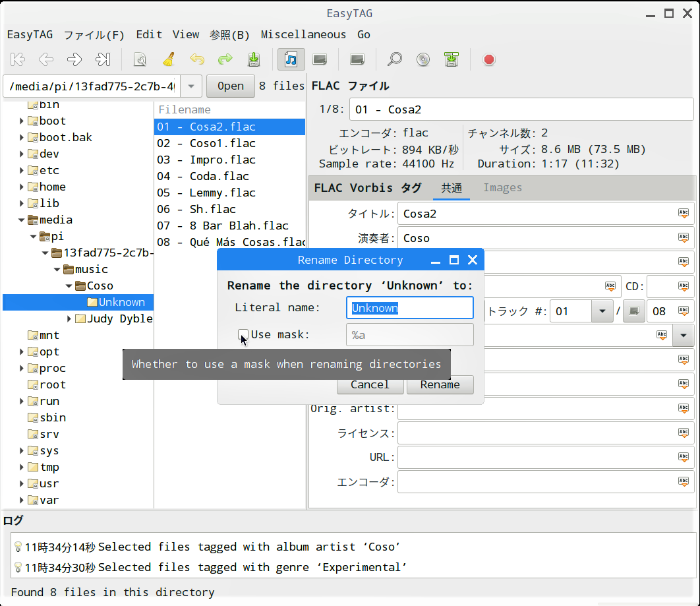Collapse the Coso folder node
This screenshot has height=606, width=700.
coord(69,286)
